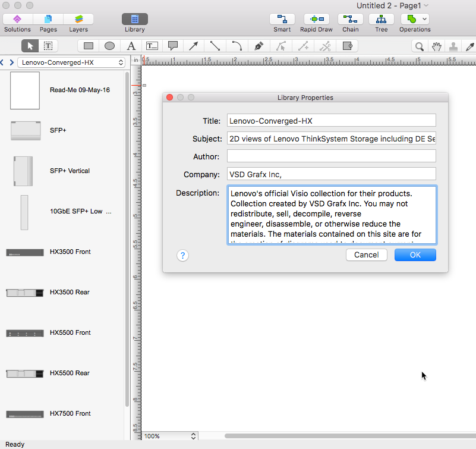476x449 pixels.
Task: Click into the Description text area
Action: pos(332,215)
